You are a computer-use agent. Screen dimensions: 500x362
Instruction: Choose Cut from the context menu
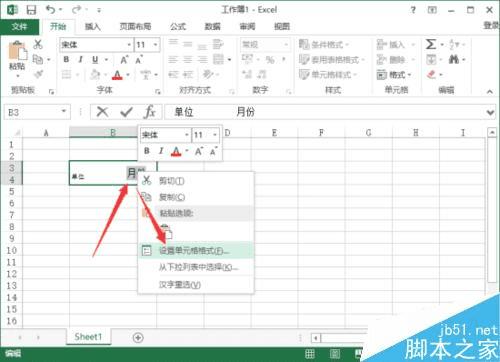[196, 181]
